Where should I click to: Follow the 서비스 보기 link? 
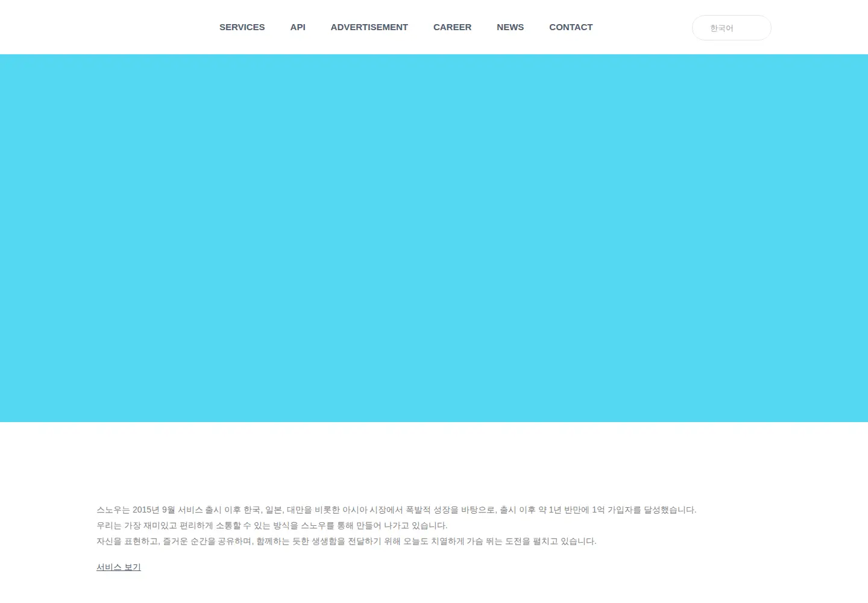(119, 567)
